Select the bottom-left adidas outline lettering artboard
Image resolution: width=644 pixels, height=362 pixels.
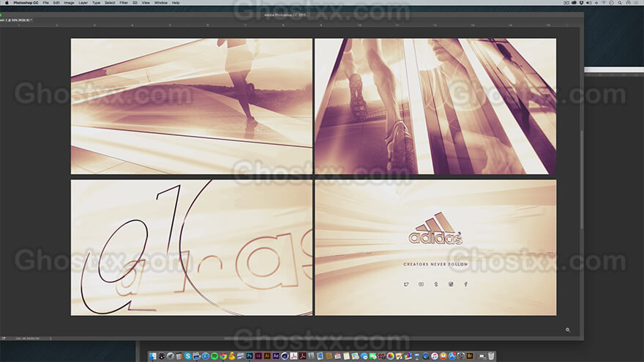pos(192,247)
